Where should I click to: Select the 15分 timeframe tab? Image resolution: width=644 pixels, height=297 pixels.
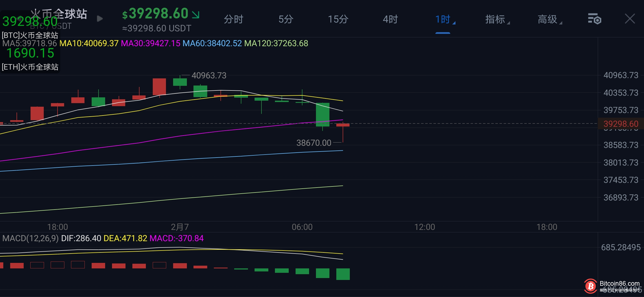(x=338, y=19)
